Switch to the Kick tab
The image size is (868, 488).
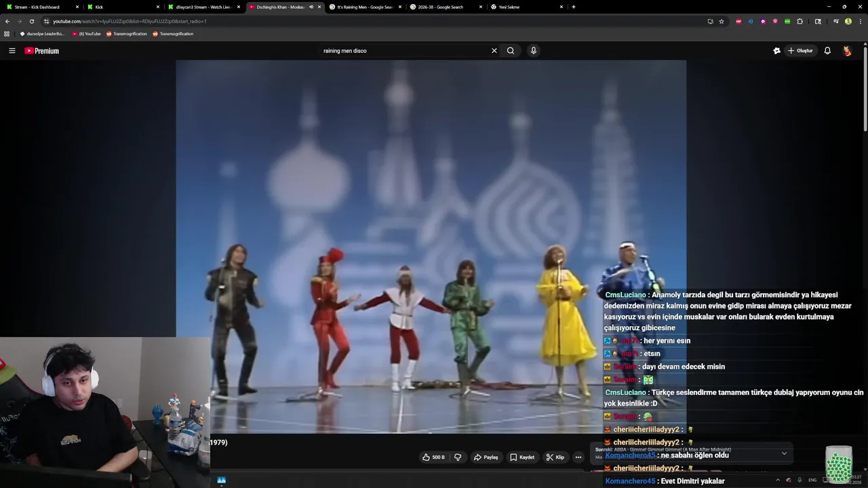click(x=123, y=7)
